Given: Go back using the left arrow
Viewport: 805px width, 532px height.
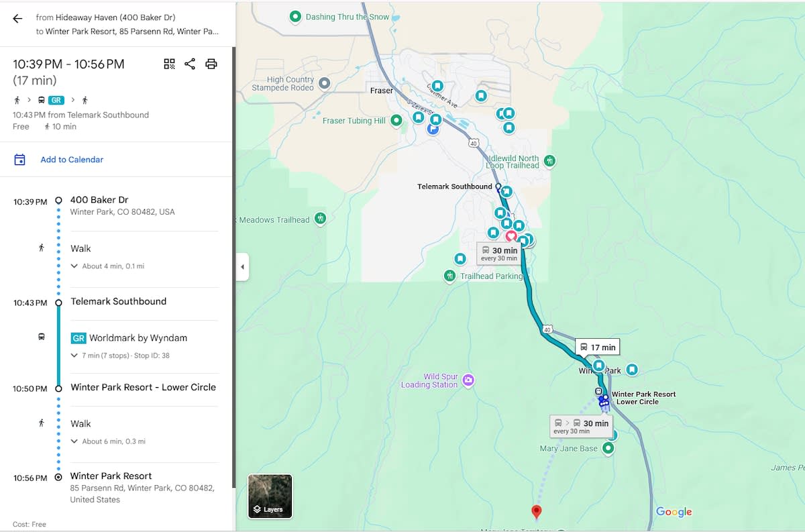Looking at the screenshot, I should (17, 19).
